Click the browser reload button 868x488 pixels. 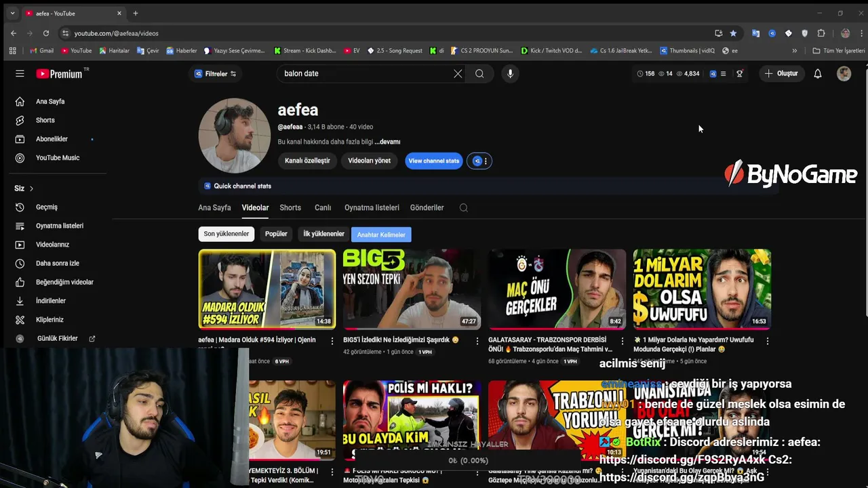(45, 33)
